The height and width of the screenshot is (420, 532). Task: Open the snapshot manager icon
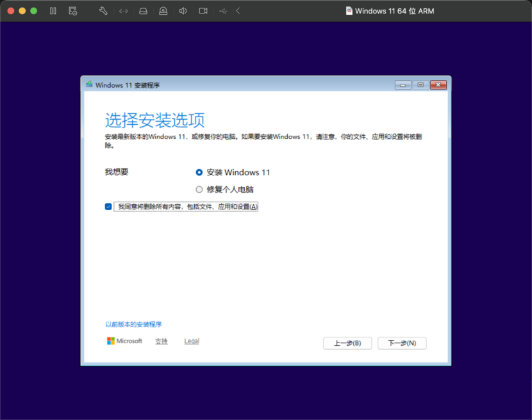tap(72, 11)
